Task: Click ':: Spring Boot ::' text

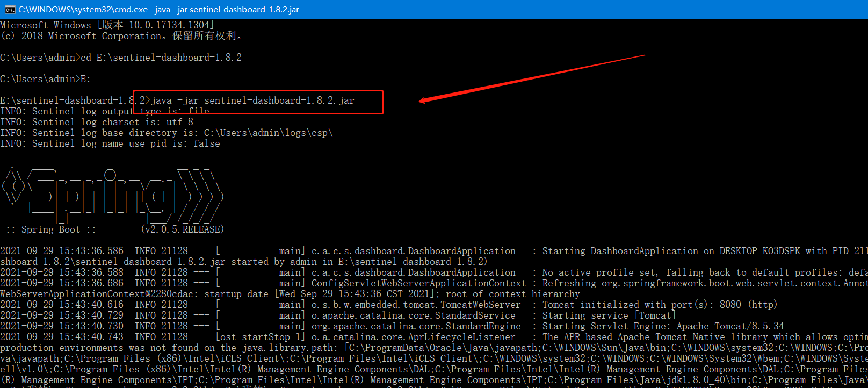Action: pyautogui.click(x=50, y=229)
